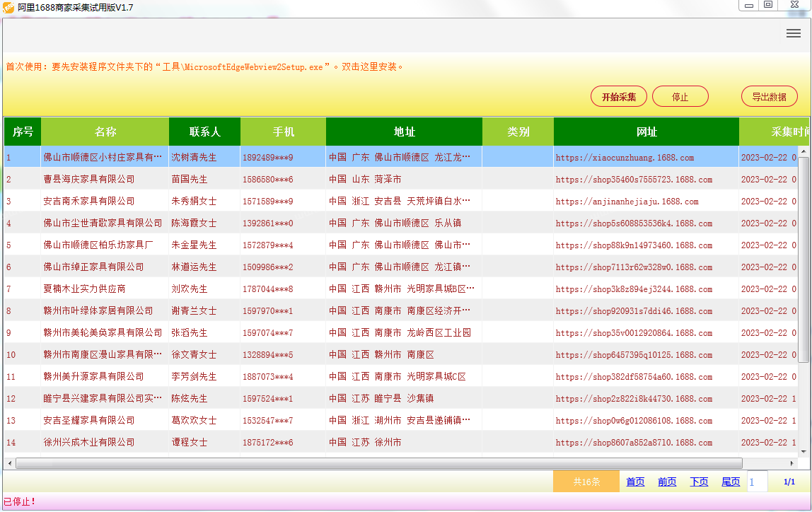Select row 赣州市美轮美奂家具有限公司
Viewport: 812px width, 512px height.
click(402, 332)
